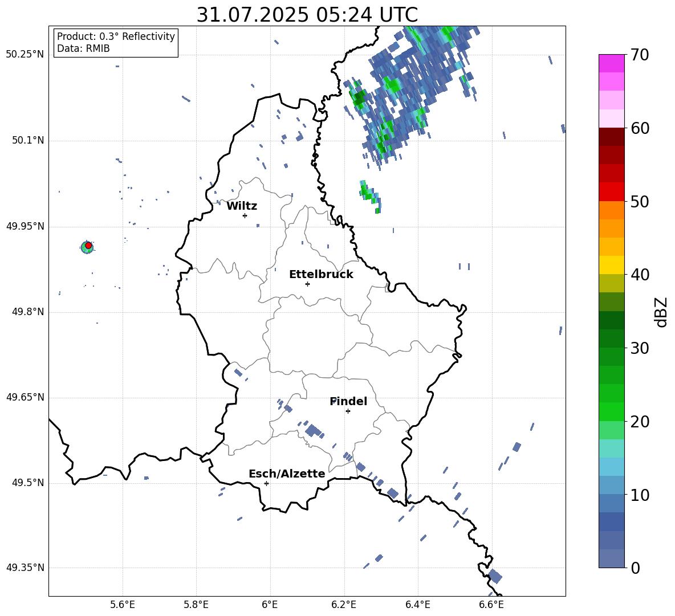The height and width of the screenshot is (616, 675).
Task: Click the 50 colorbar tick label
Action: [x=640, y=202]
